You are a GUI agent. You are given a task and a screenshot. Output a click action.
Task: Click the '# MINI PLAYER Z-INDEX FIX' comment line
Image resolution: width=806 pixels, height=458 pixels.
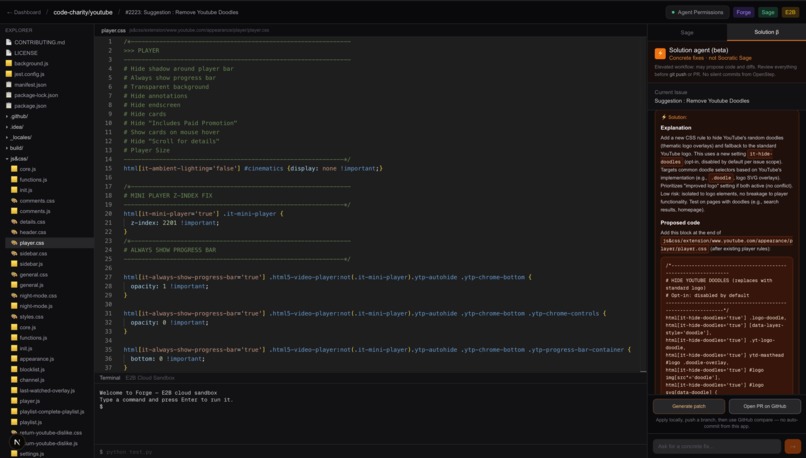point(168,195)
